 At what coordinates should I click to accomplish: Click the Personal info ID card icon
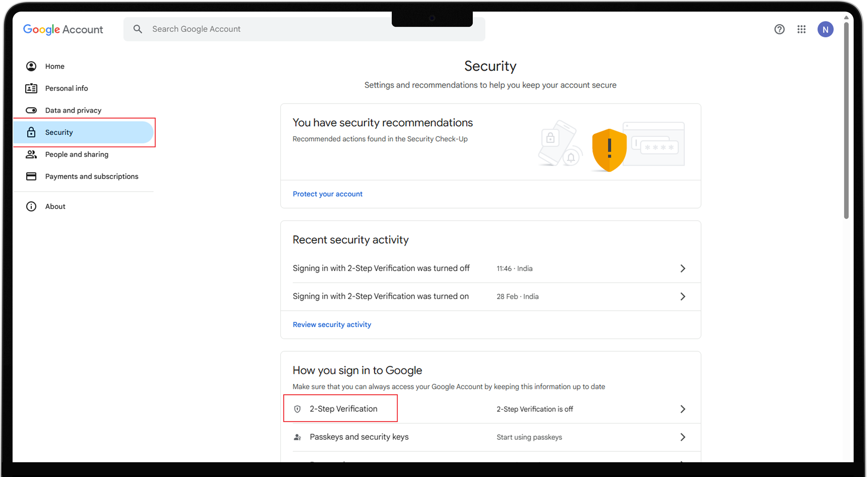31,88
